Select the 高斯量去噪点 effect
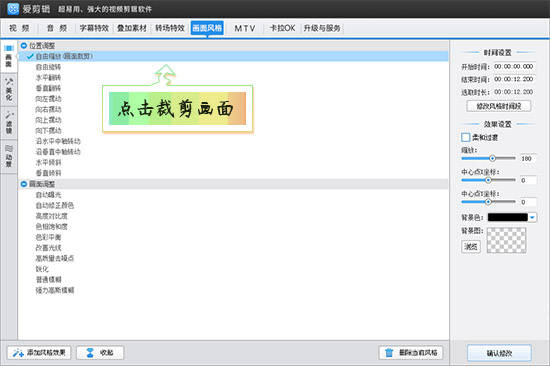The height and width of the screenshot is (366, 550). click(x=55, y=258)
